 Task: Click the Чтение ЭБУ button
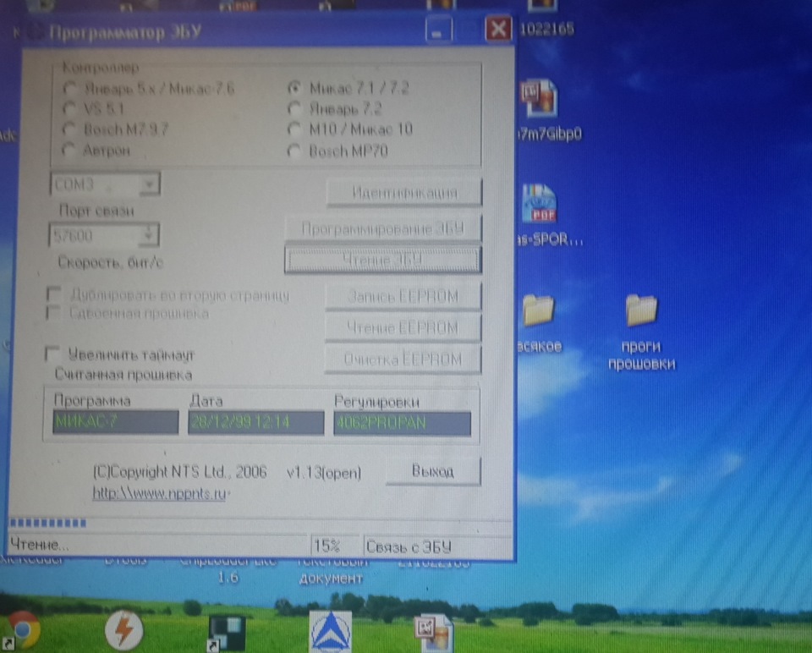point(382,260)
